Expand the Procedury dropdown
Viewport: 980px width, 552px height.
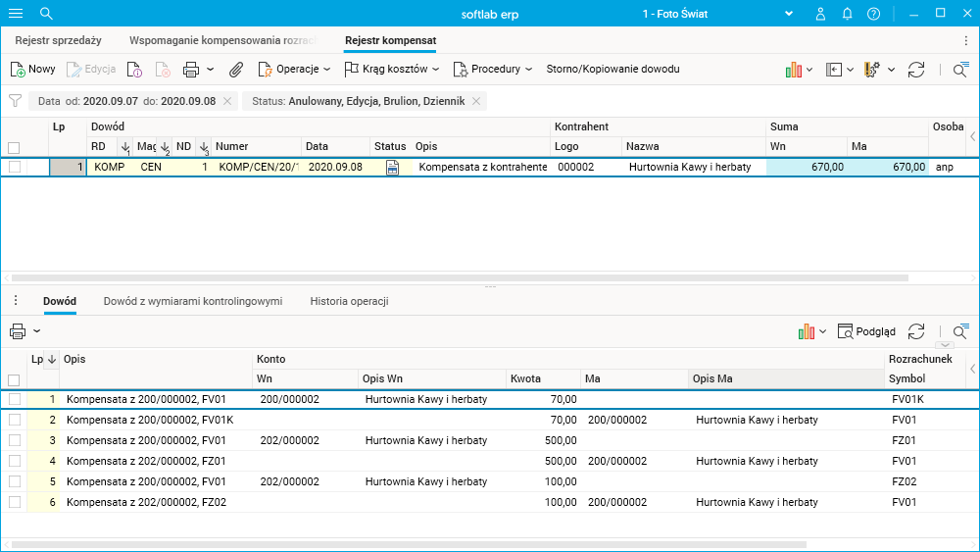(493, 70)
